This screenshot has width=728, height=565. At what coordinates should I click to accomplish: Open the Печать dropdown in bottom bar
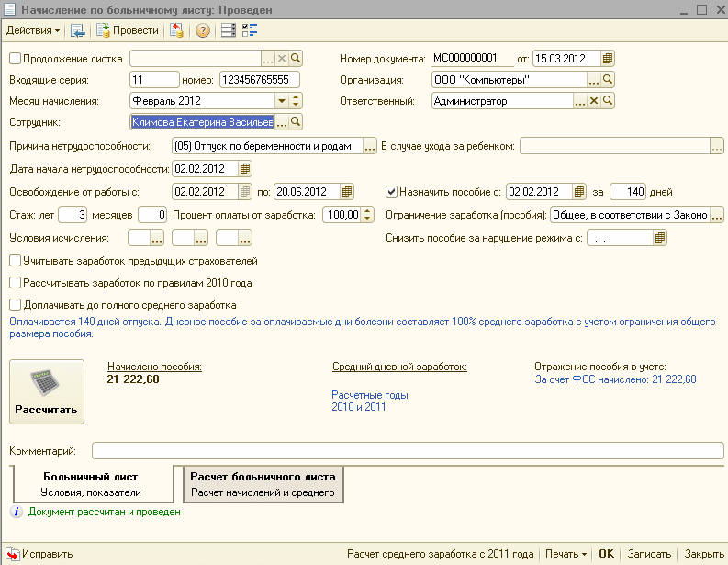(x=564, y=554)
